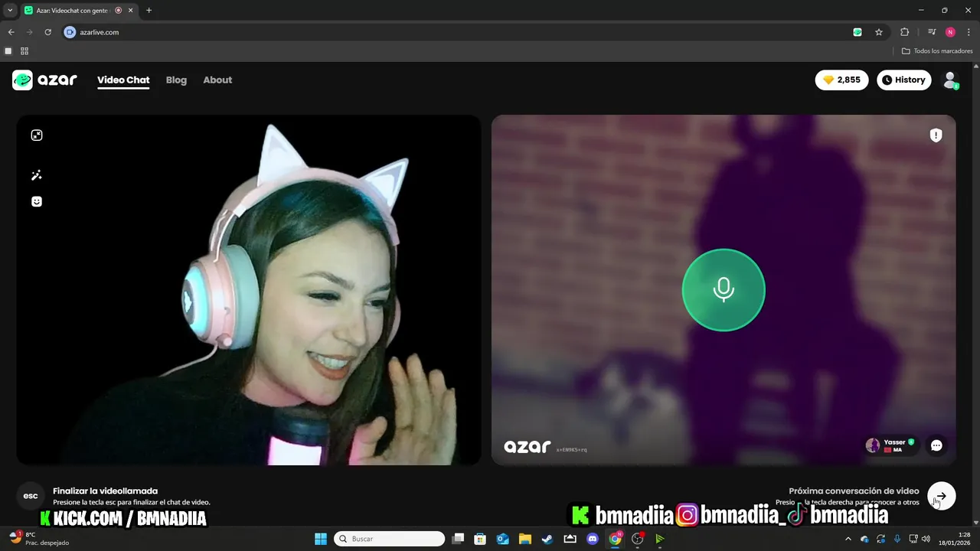Switch to Chrome on taskbar
This screenshot has height=551, width=980.
tap(615, 539)
